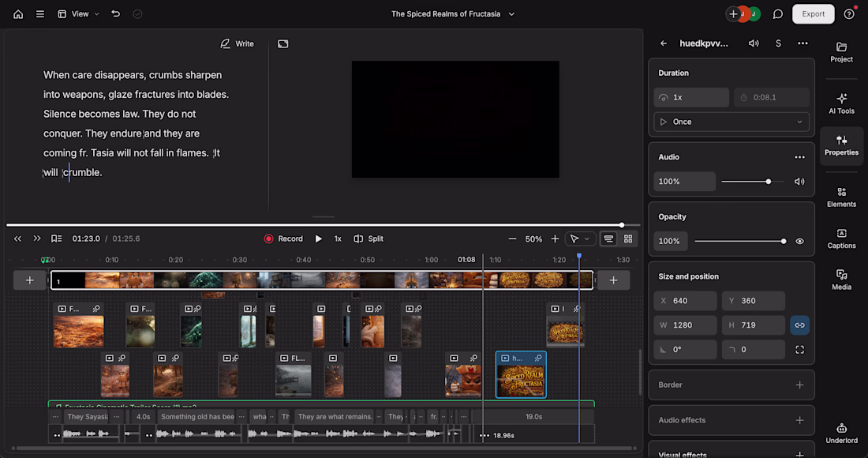Mute the audio with speaker icon
868x458 pixels.
pos(799,182)
